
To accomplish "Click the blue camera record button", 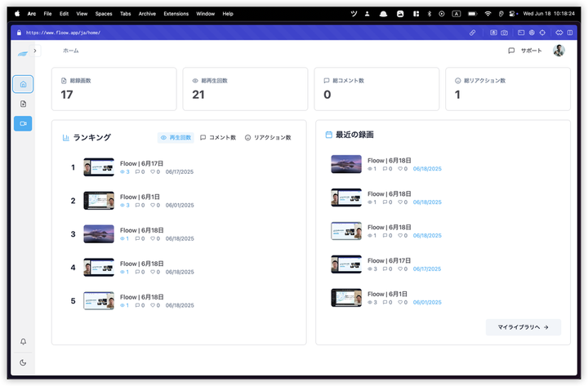I will 23,123.
